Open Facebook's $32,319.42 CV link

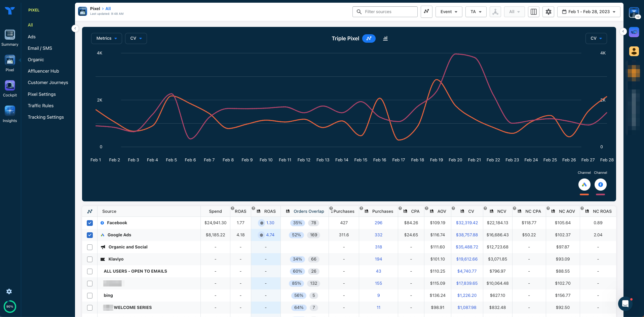pos(467,223)
